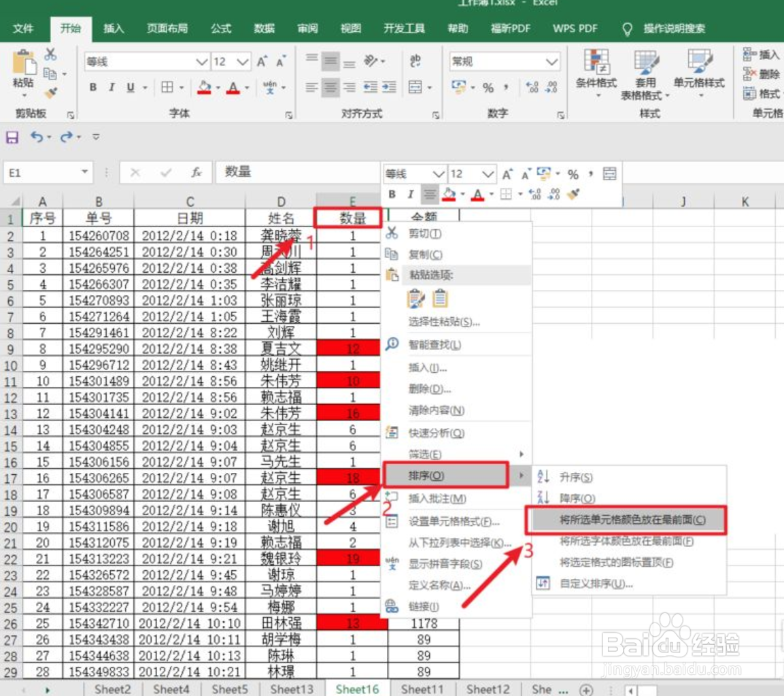Viewport: 784px width, 696px height.
Task: Click the formula bar containing 数量
Action: click(x=298, y=173)
